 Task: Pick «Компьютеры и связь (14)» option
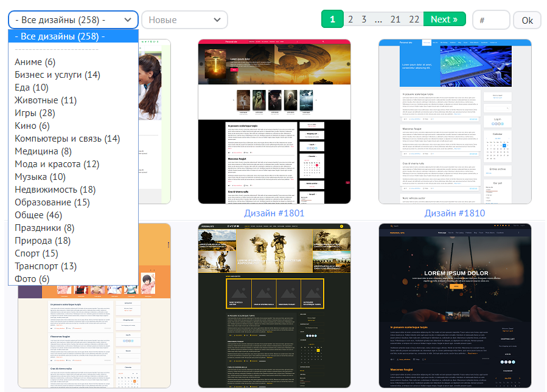point(67,139)
